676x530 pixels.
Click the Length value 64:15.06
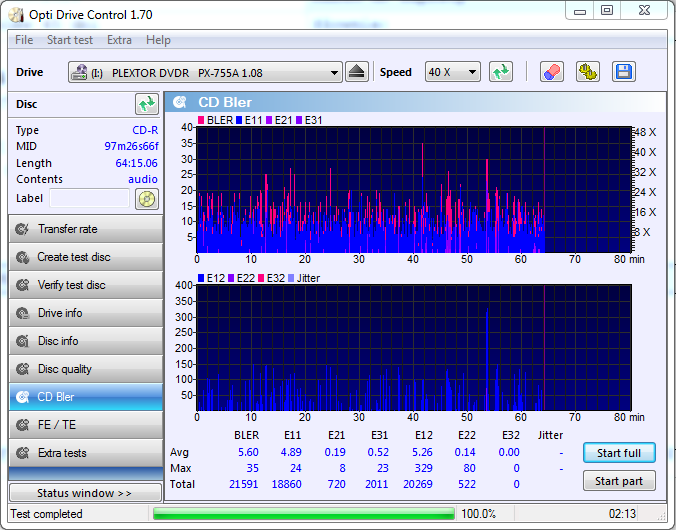click(x=136, y=163)
